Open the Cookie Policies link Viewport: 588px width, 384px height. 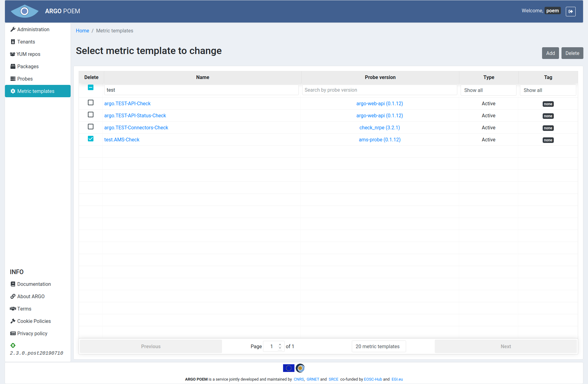[34, 321]
